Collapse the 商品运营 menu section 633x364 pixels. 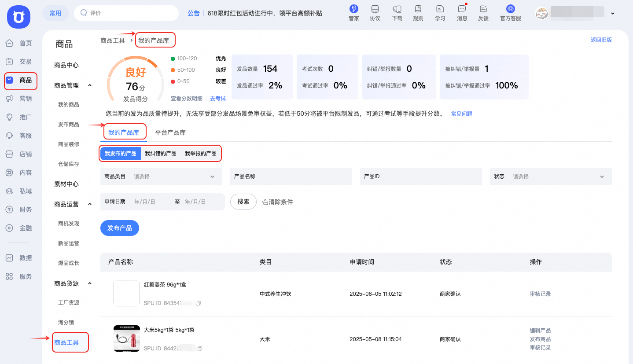90,204
